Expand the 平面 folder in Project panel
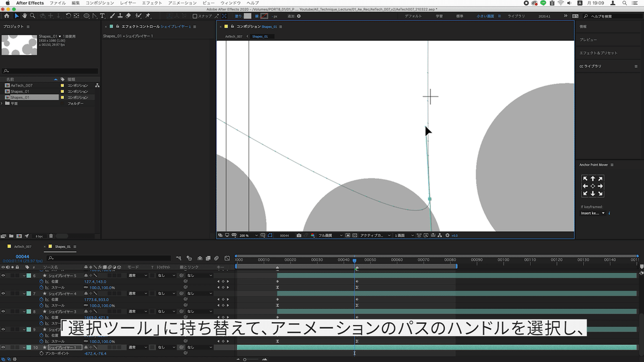 pos(2,104)
